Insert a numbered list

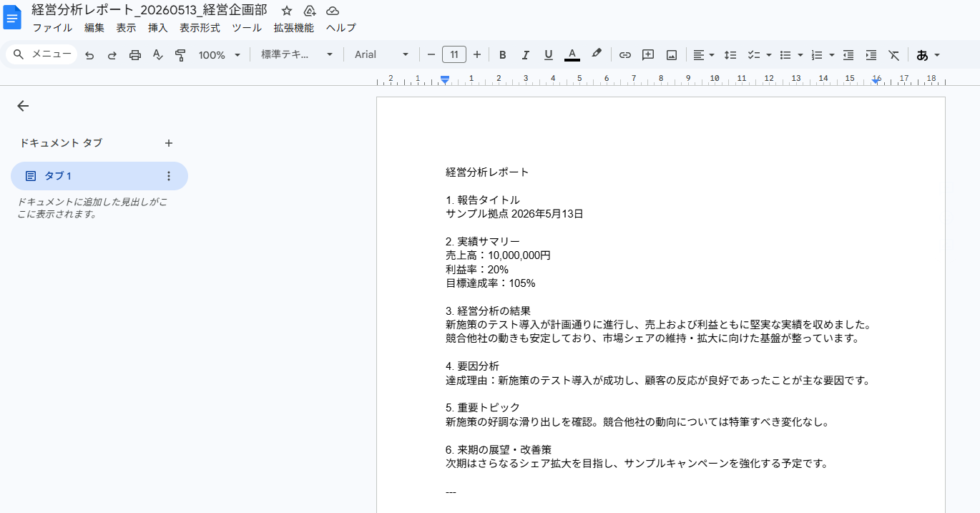tap(817, 55)
